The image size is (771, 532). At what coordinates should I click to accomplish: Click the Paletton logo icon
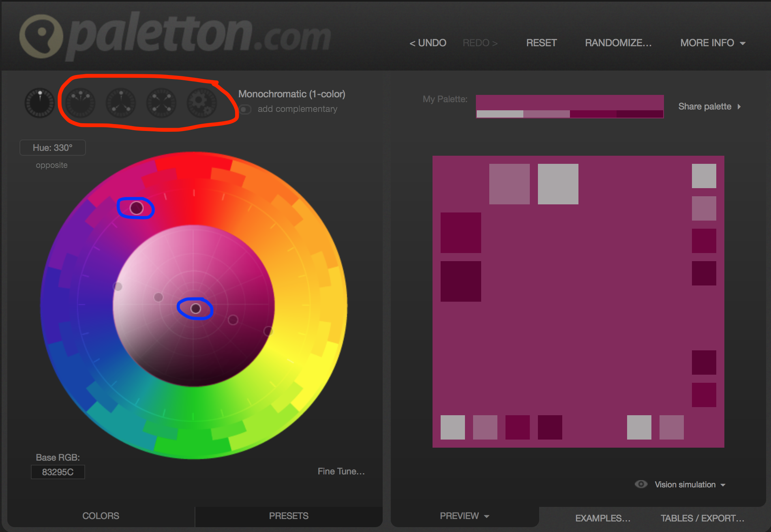click(x=41, y=36)
